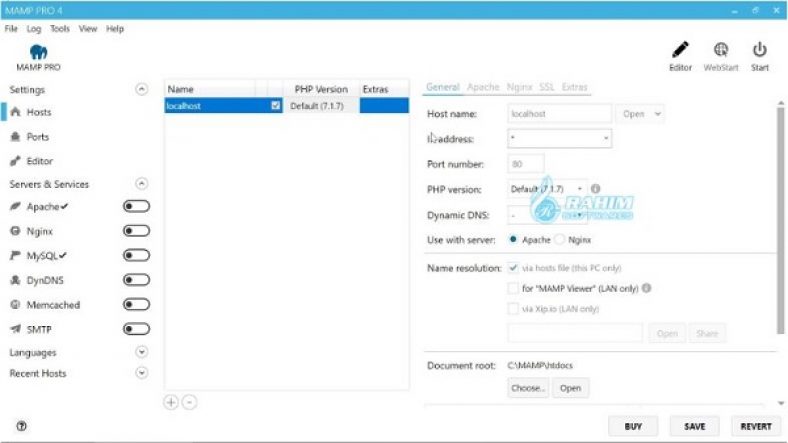This screenshot has width=788, height=443.
Task: Switch to the Extras tab
Action: [574, 87]
